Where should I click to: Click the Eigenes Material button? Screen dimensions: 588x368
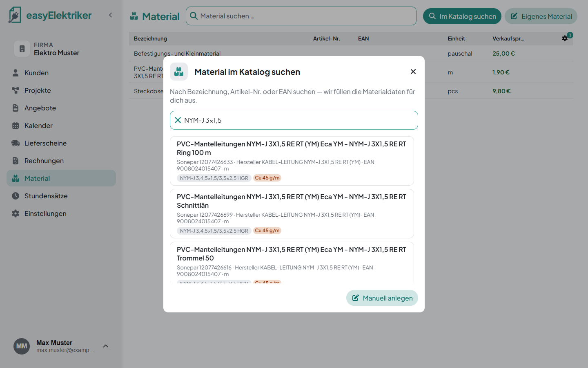point(541,16)
